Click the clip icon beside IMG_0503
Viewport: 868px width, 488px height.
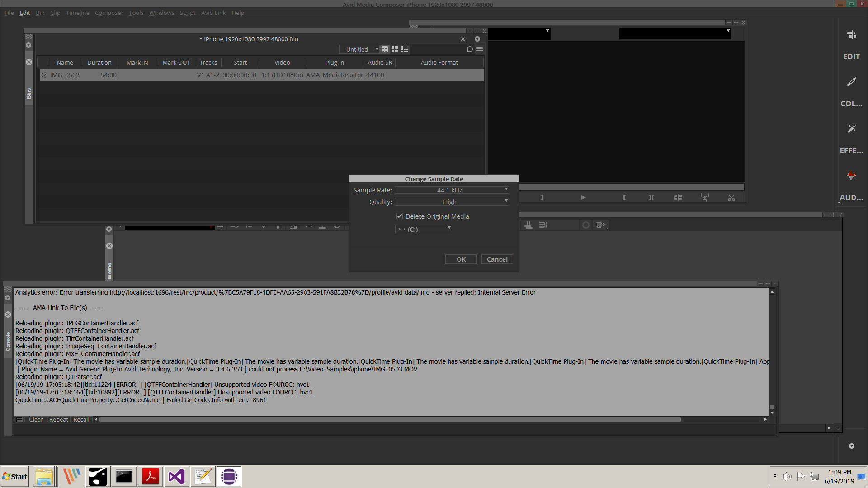43,75
